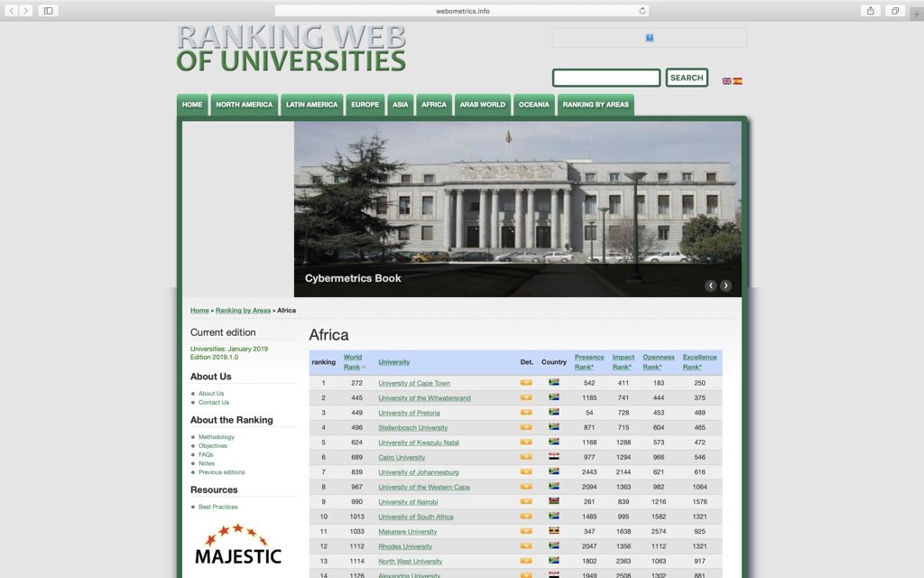Show next slide in banner carousel
This screenshot has width=924, height=578.
coord(725,285)
